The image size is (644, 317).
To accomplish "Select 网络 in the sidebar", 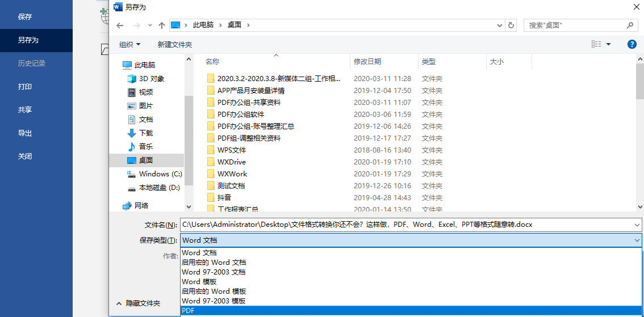I will coord(136,205).
